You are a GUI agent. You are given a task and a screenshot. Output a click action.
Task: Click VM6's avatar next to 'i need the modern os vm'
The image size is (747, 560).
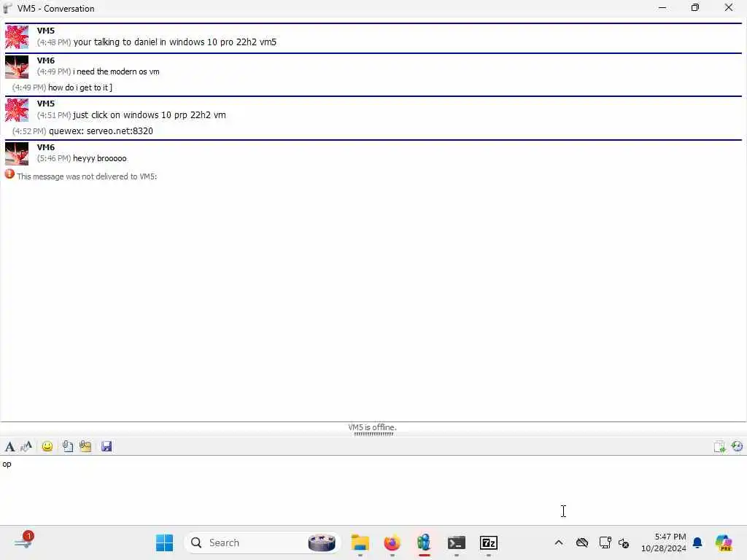point(17,66)
